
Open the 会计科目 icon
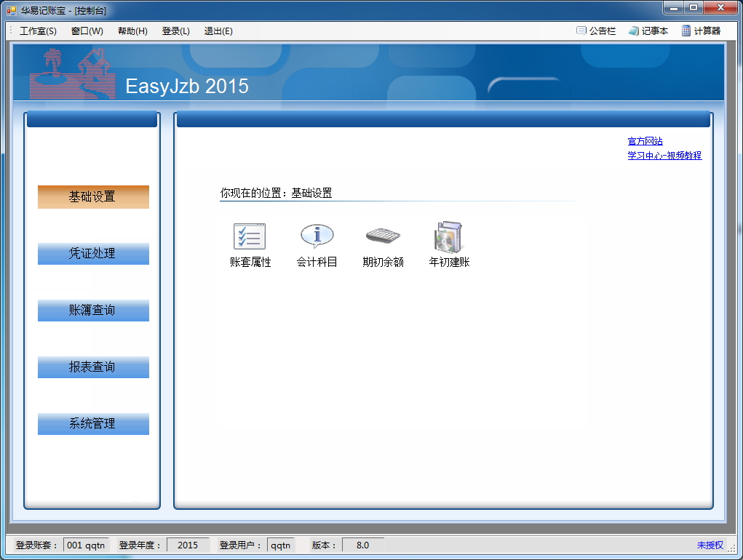(x=317, y=237)
